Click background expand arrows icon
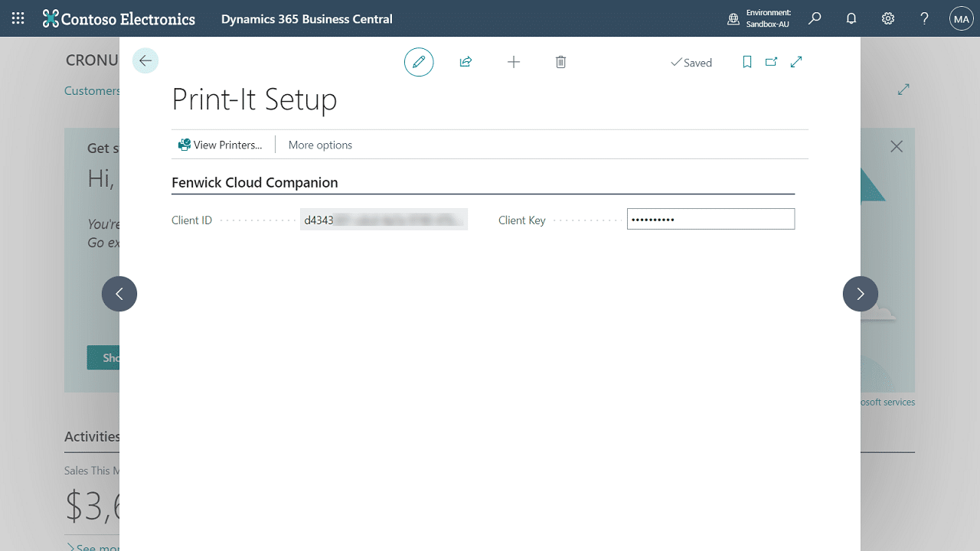Screen dimensions: 980x551 coord(903,90)
